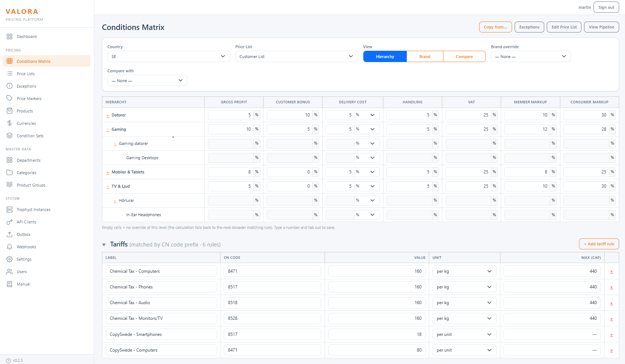Viewport: 625px width, 364px height.
Task: Open the Country dropdown showing SE
Action: coord(168,57)
